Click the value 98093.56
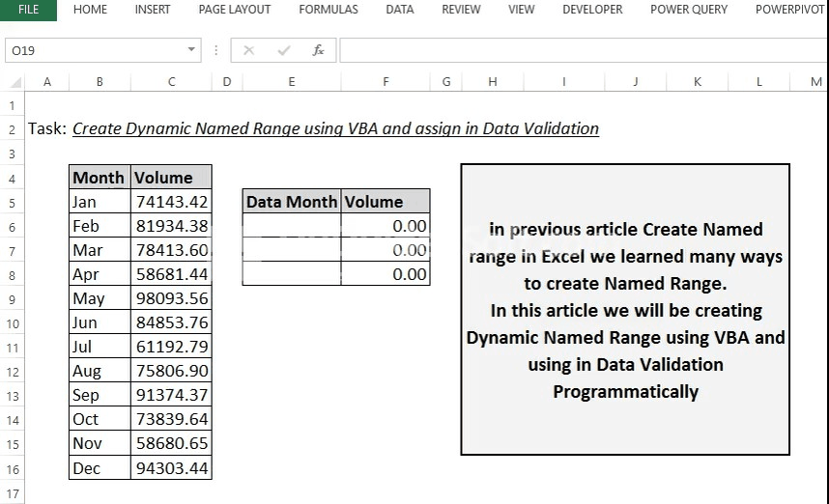 [171, 298]
